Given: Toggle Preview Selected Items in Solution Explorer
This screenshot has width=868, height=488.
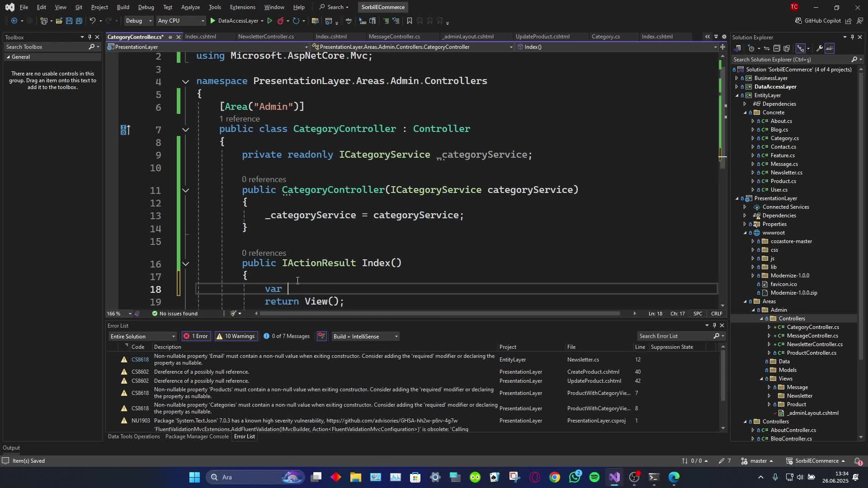Looking at the screenshot, I should [830, 48].
